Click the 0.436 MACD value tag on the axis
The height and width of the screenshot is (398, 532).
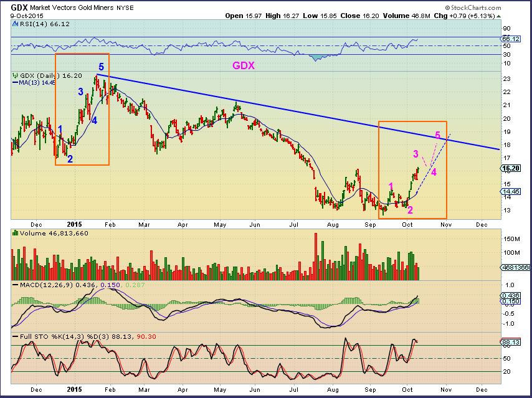point(510,295)
